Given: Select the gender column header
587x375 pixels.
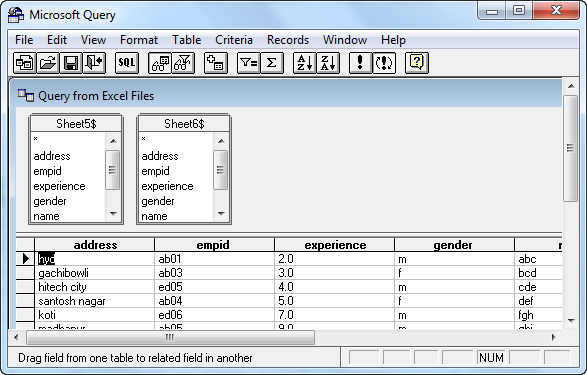Looking at the screenshot, I should 454,245.
